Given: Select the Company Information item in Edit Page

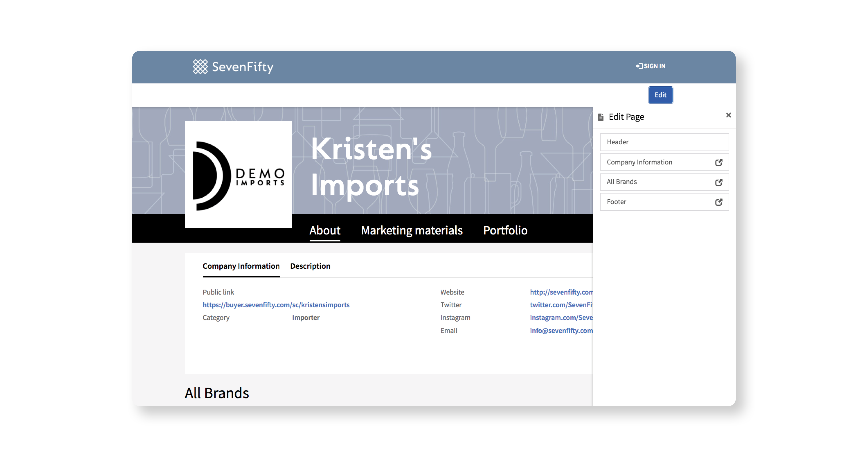Looking at the screenshot, I should (639, 162).
